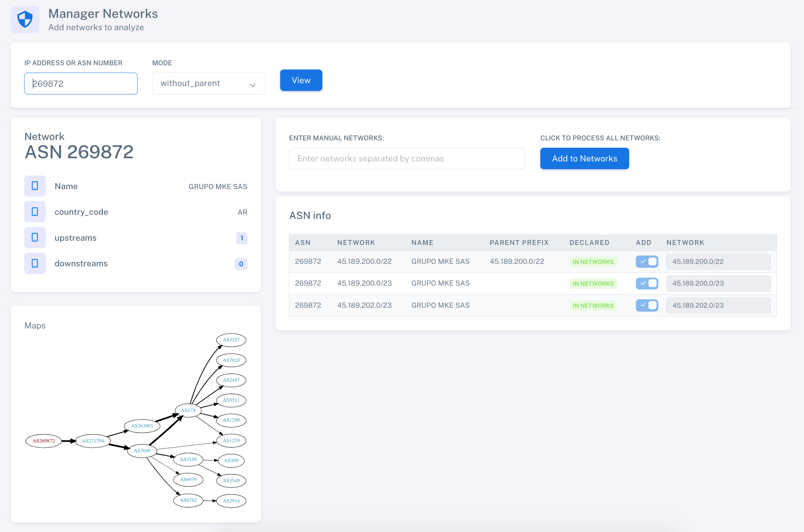
Task: Open the Mode dropdown
Action: pos(208,84)
